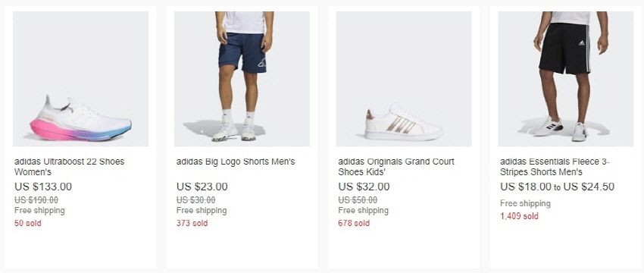Screen dimensions: 644x273
Task: Click the struck-through US $50.00 original price
Action: [x=358, y=200]
